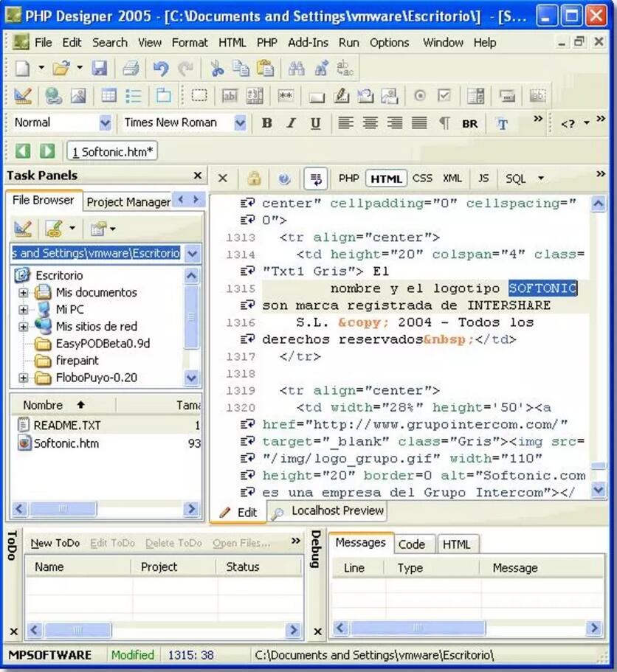Screen dimensions: 617x672
Task: Click the directory path input field
Action: (x=96, y=253)
